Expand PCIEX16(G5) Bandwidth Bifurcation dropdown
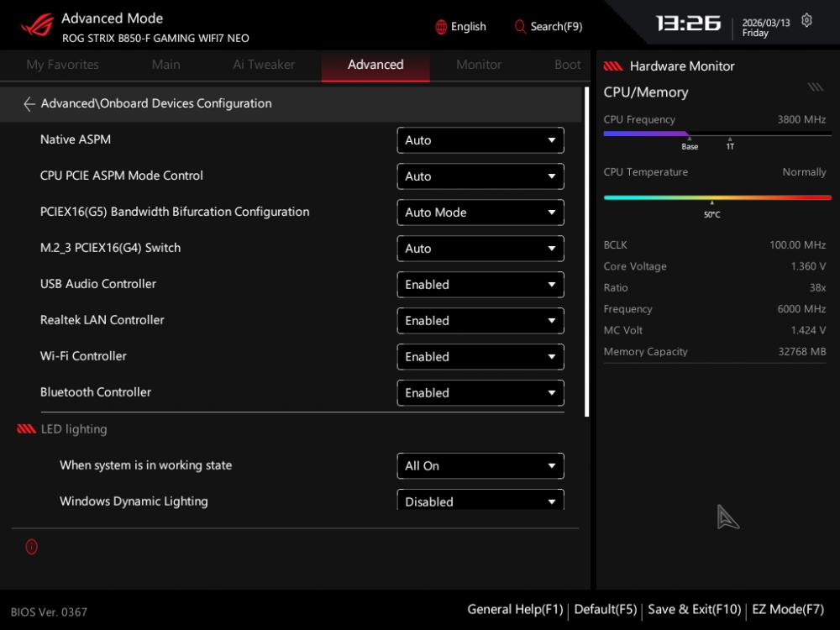The image size is (840, 630). pos(480,213)
